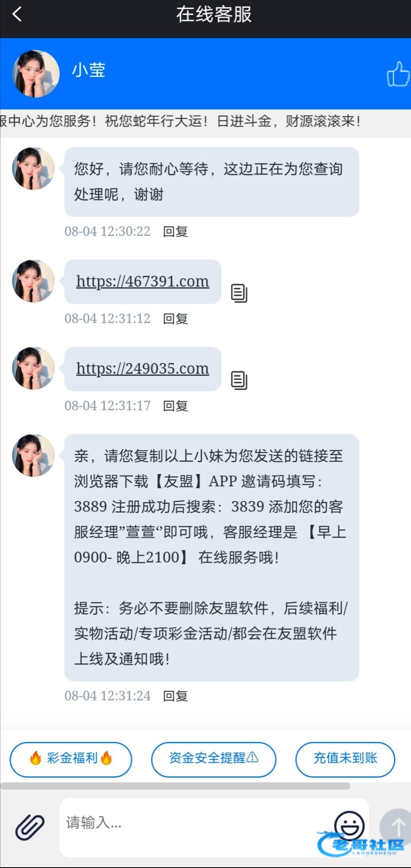Tap the back arrow in the header

pos(17,15)
